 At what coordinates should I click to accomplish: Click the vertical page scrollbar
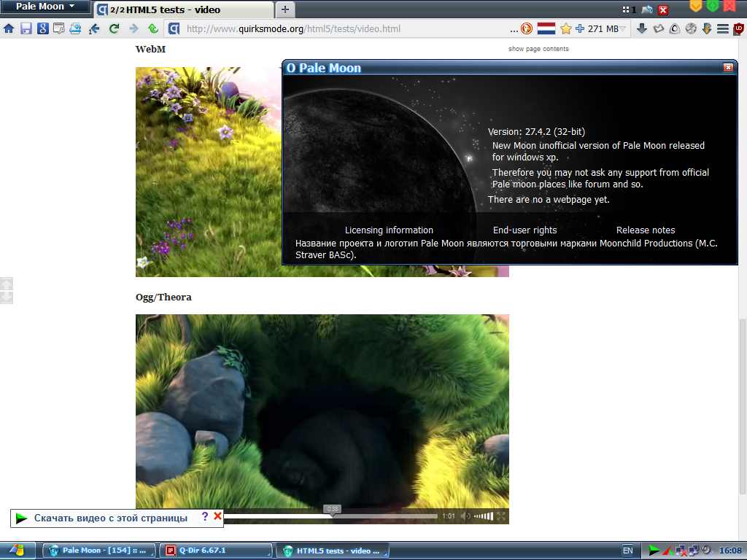pos(742,407)
